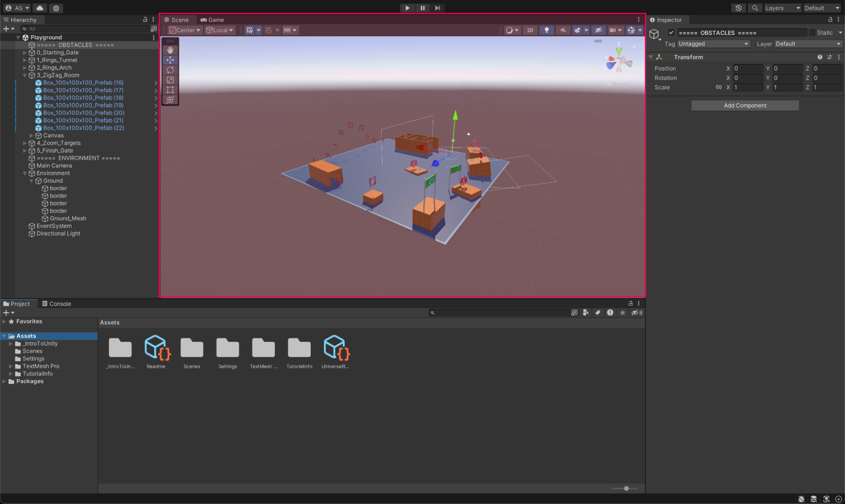Select the Hand view tool
845x504 pixels.
(170, 50)
